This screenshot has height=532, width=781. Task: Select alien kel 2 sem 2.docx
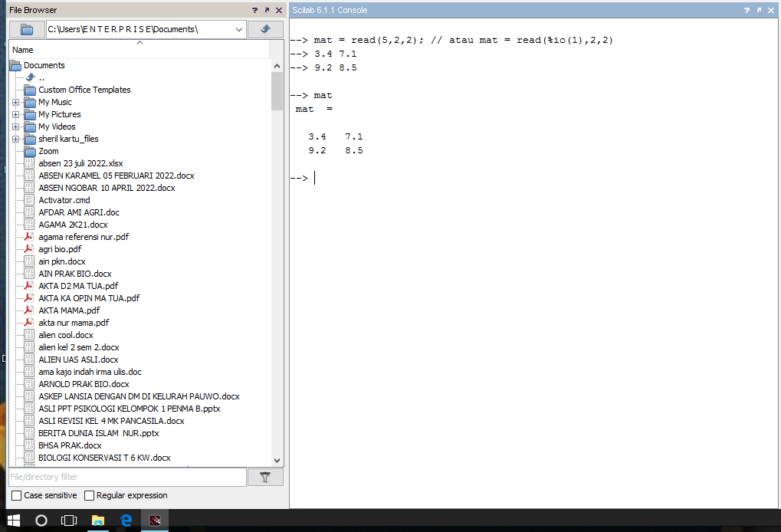pos(79,347)
